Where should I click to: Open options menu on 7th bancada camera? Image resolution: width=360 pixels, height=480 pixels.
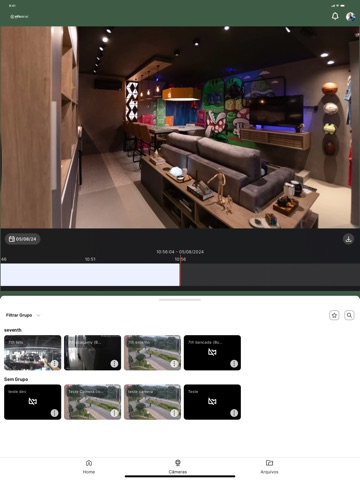[234, 364]
